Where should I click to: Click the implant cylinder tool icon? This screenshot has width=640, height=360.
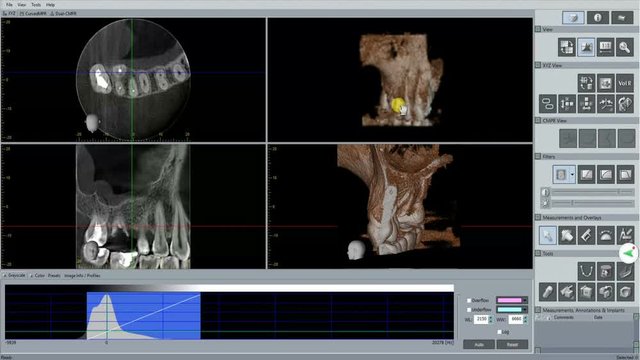(x=548, y=291)
